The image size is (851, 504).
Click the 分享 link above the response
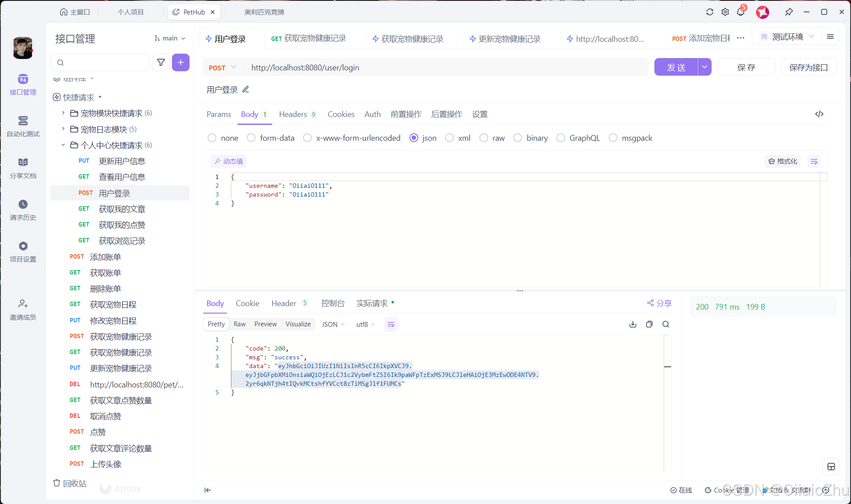tap(659, 303)
